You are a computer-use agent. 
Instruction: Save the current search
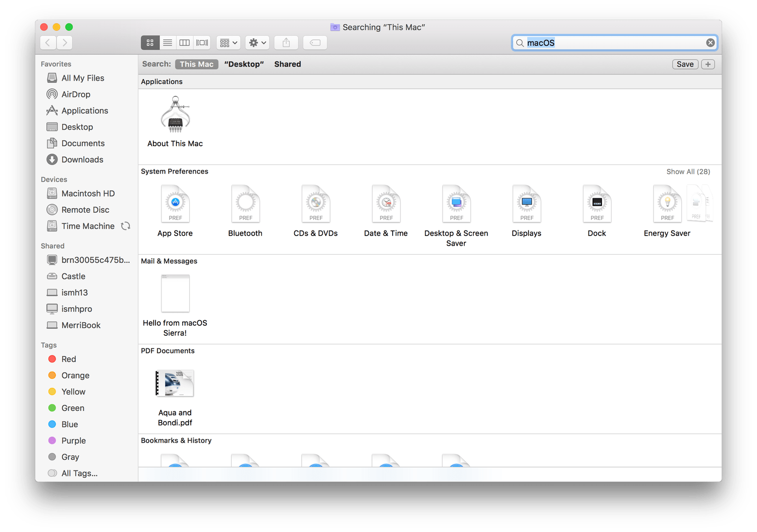pos(685,64)
